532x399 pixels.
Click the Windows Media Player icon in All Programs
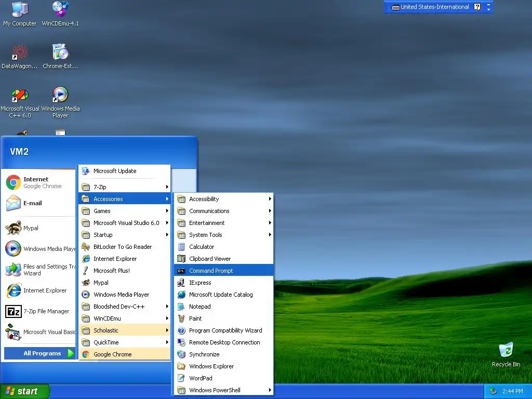[86, 295]
